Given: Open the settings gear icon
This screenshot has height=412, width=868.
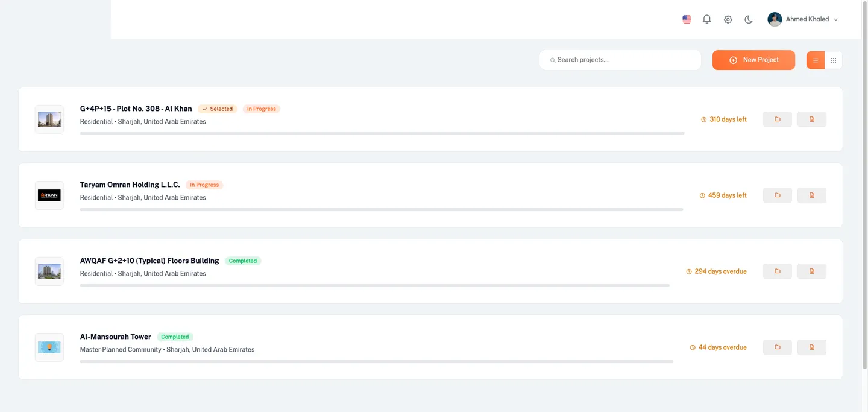Looking at the screenshot, I should pyautogui.click(x=728, y=19).
